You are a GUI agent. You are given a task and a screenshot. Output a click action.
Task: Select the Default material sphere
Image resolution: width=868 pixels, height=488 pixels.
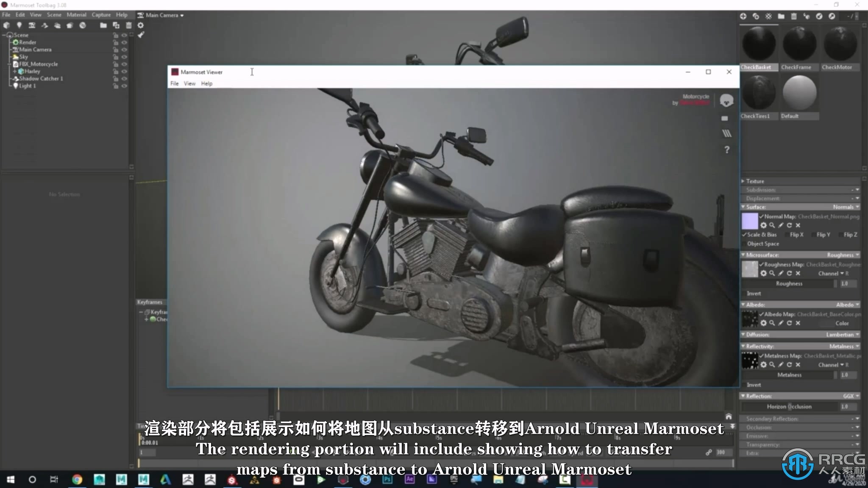coord(799,93)
